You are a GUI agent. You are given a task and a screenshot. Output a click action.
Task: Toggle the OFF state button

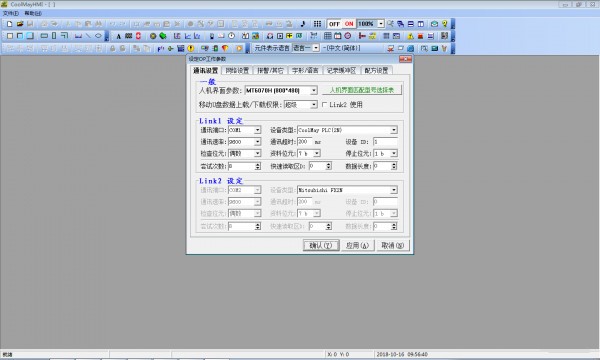point(334,24)
